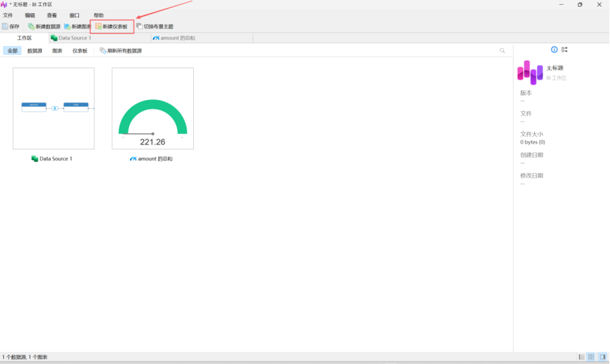This screenshot has width=610, height=364.
Task: Open the 编辑 (Edit) menu
Action: 30,15
